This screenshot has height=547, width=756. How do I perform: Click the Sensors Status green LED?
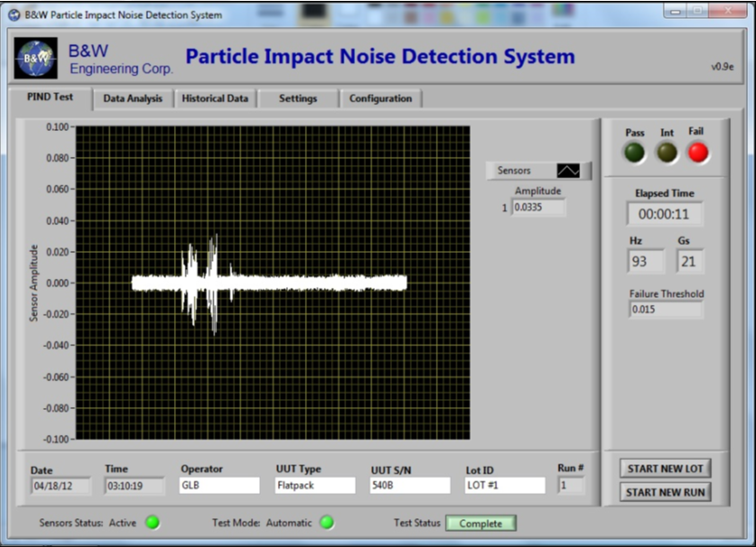click(152, 523)
